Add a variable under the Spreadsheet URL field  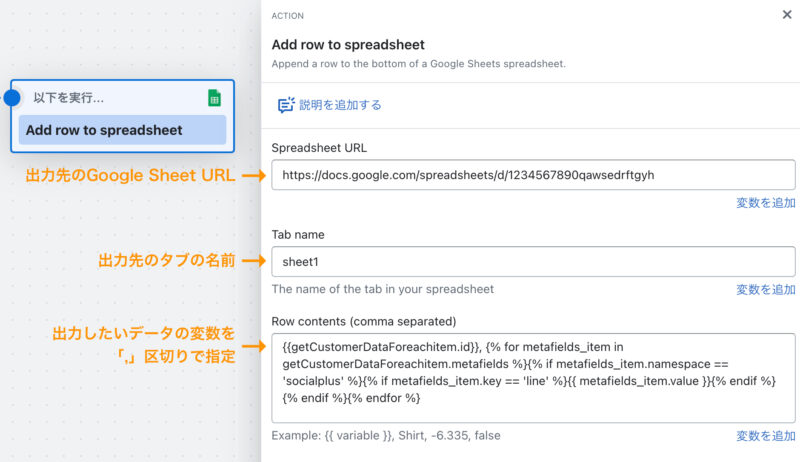coord(765,203)
